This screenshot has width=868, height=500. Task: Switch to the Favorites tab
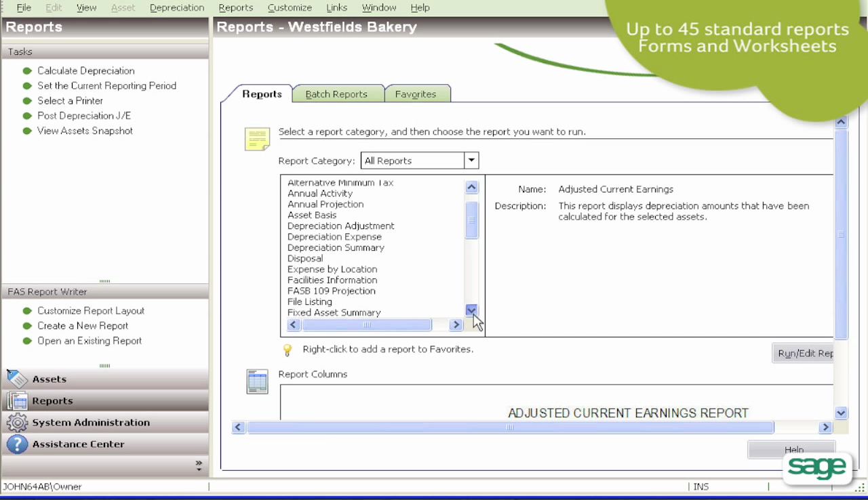click(x=416, y=94)
